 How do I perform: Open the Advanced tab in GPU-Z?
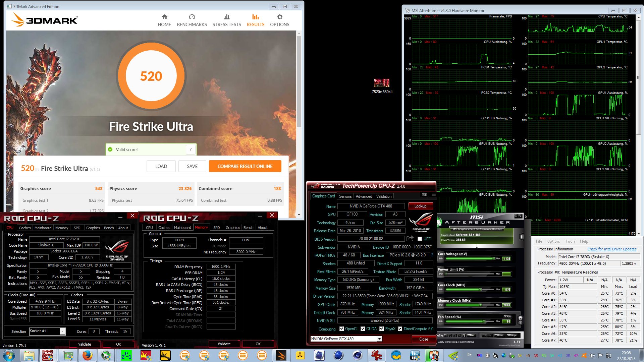[x=364, y=196]
